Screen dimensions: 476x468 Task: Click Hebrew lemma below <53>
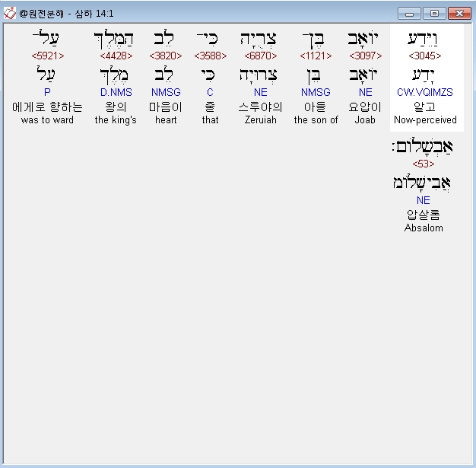click(422, 183)
